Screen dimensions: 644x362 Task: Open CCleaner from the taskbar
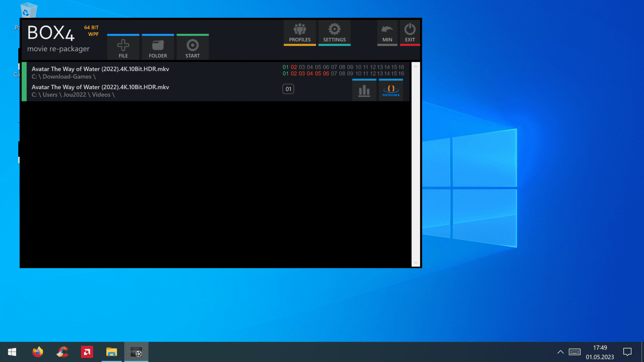tap(62, 352)
